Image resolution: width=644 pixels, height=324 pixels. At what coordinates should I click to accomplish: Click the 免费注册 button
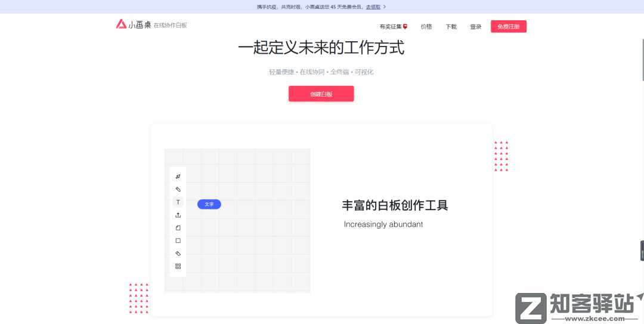click(509, 26)
